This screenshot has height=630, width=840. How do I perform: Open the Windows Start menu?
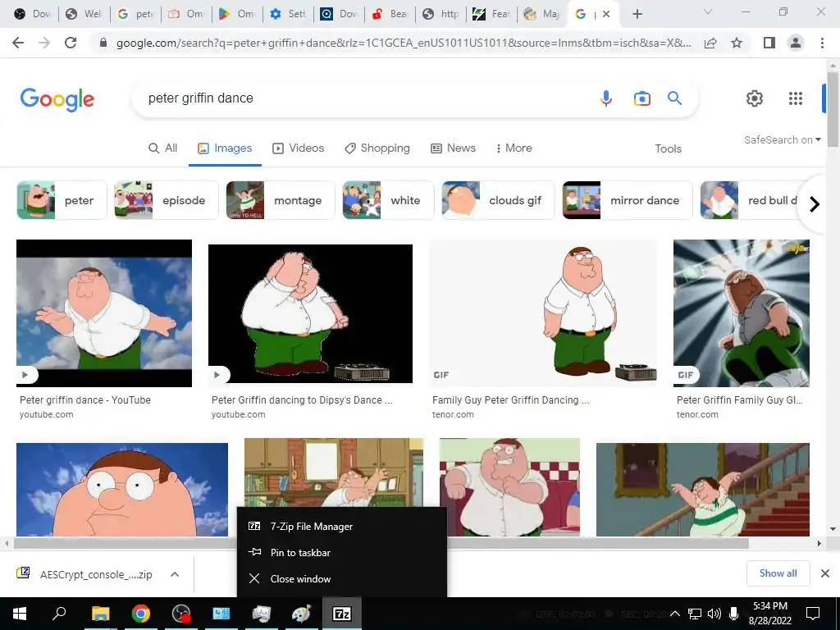tap(20, 614)
